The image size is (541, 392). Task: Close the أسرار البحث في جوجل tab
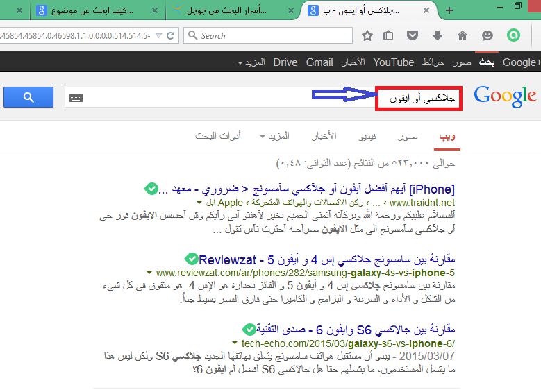click(291, 10)
